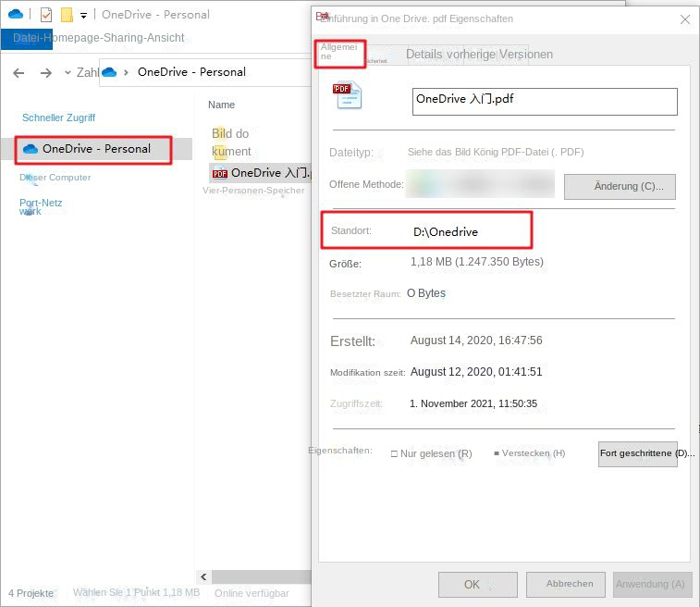Viewport: 700px width, 607px height.
Task: Click OneDrive cloud icon in address bar
Action: tap(109, 72)
